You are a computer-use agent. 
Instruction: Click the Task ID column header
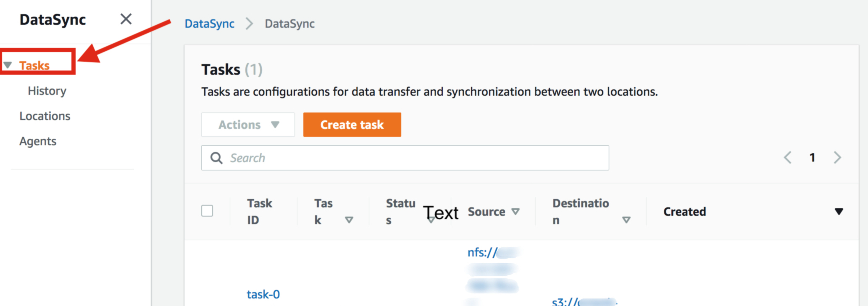[260, 212]
